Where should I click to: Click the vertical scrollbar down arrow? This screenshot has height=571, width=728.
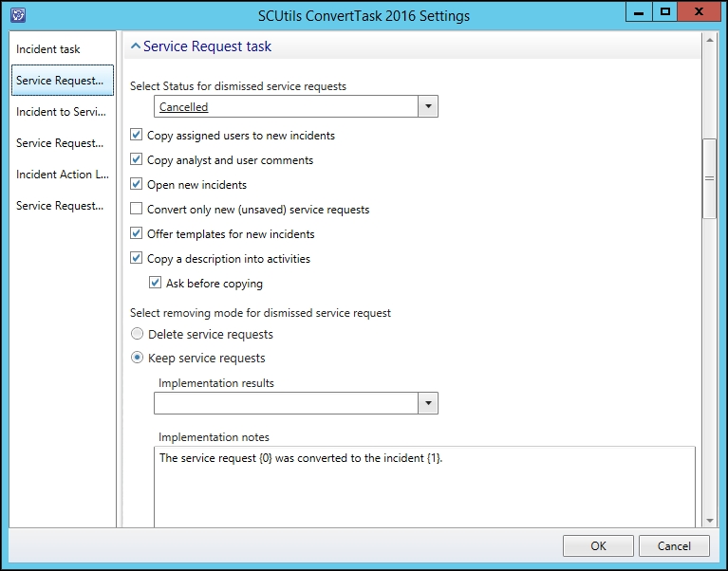[709, 521]
